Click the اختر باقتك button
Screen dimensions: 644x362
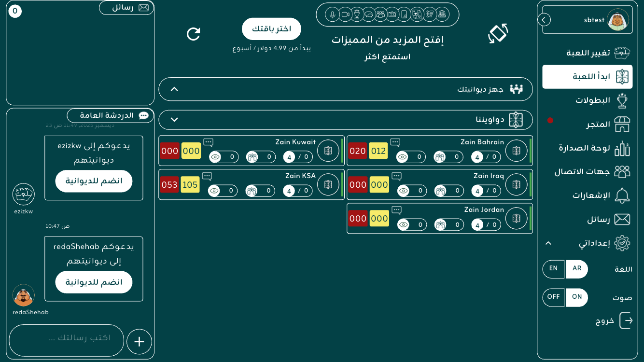tap(271, 29)
